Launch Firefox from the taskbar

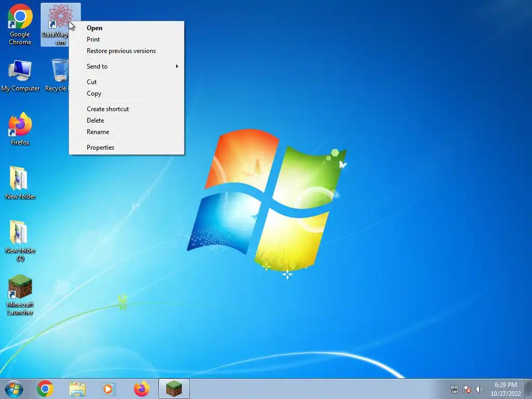point(141,389)
